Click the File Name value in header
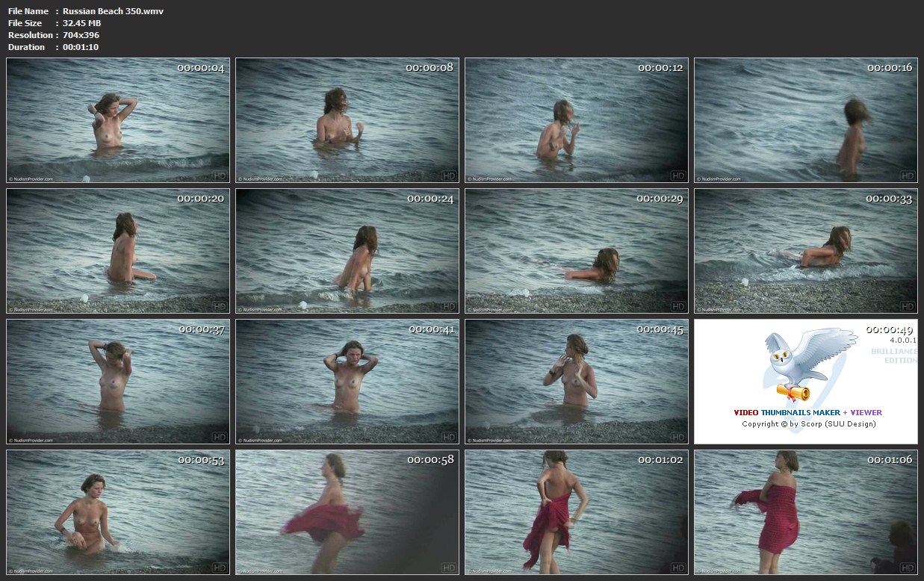 click(113, 11)
